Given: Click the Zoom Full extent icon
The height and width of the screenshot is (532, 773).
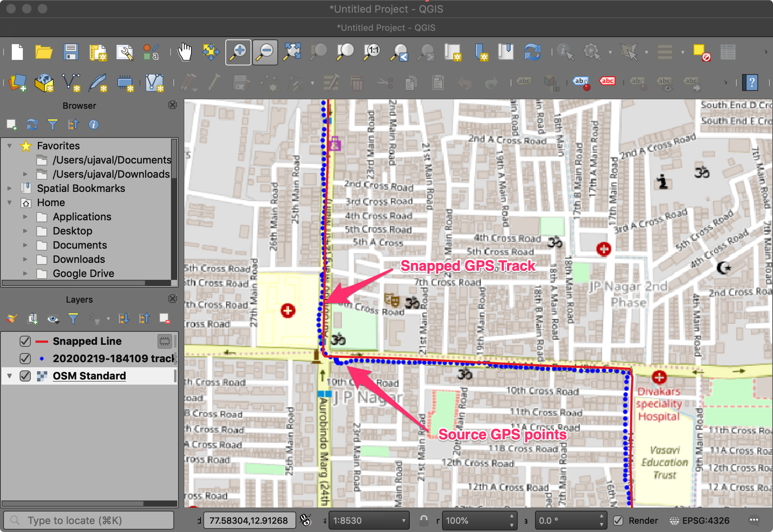Looking at the screenshot, I should tap(292, 52).
